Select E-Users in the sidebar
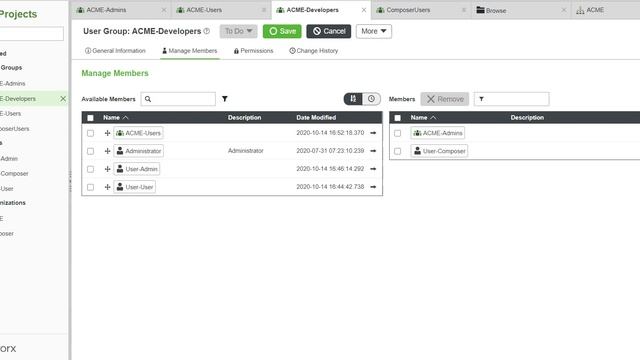 pos(11,113)
